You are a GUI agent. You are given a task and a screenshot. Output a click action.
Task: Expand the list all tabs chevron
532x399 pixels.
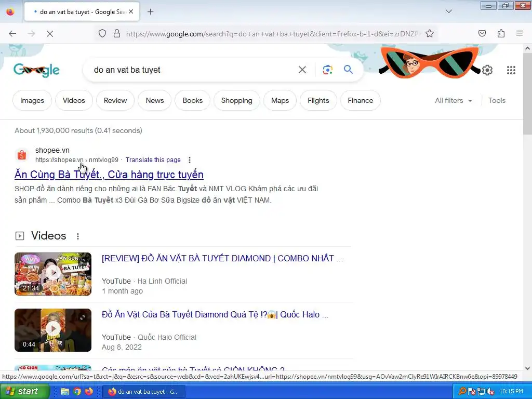[x=448, y=11]
